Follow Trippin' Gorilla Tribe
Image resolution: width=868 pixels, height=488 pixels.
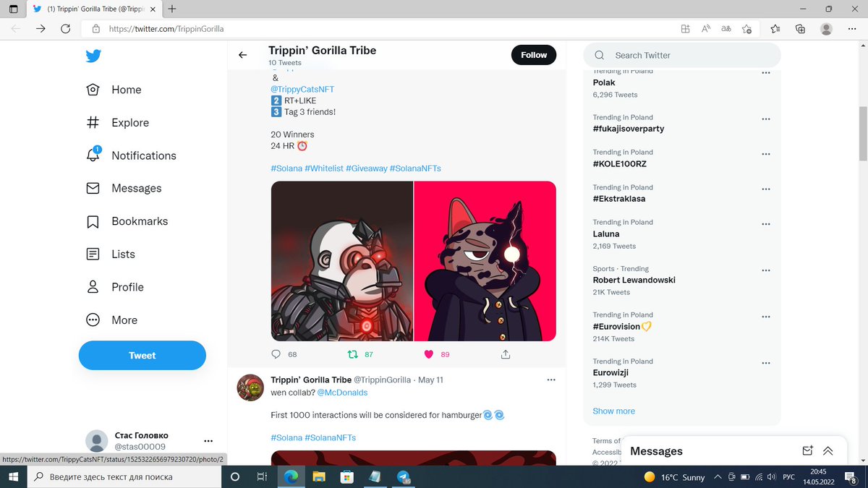click(x=534, y=55)
